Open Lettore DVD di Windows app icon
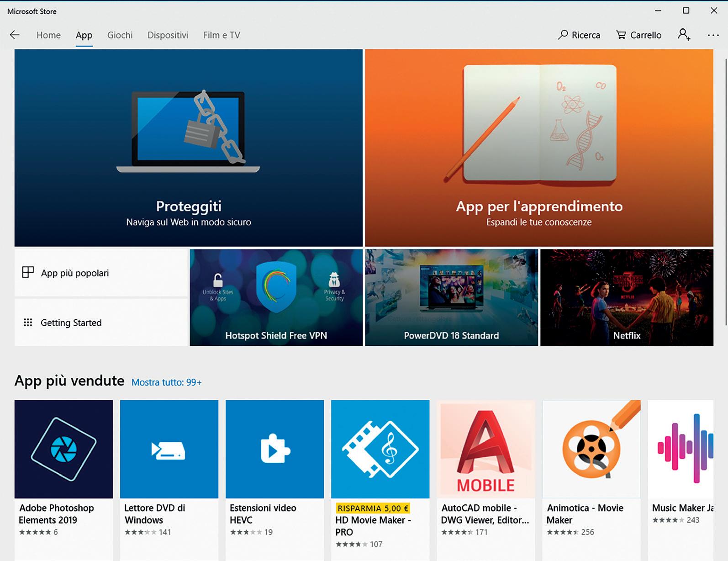The image size is (728, 561). point(169,449)
